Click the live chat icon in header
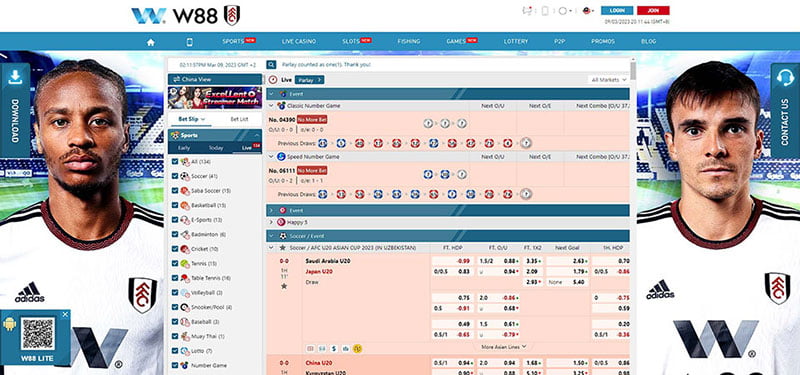Screen dimensions: 800x375 click(528, 11)
